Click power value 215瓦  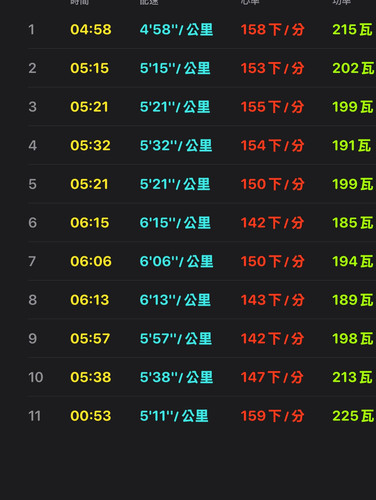[352, 30]
